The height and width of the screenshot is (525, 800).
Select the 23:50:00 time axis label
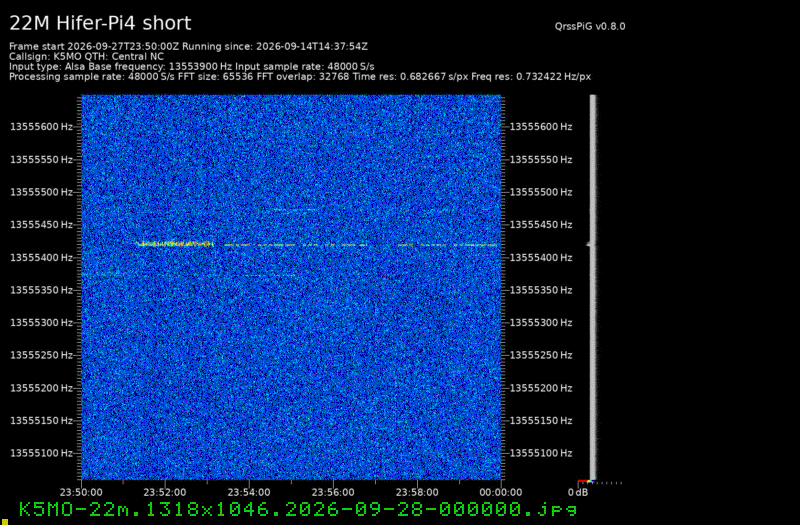click(81, 492)
